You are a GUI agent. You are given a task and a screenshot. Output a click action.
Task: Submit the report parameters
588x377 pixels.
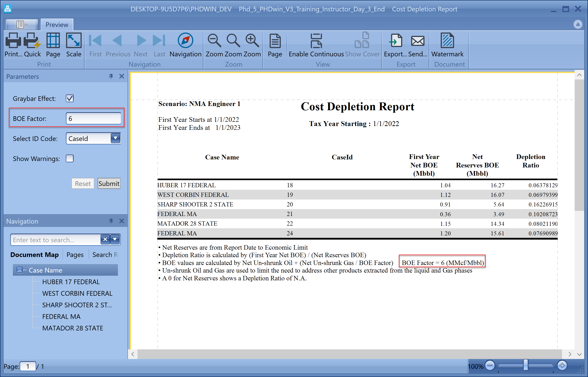click(x=109, y=183)
